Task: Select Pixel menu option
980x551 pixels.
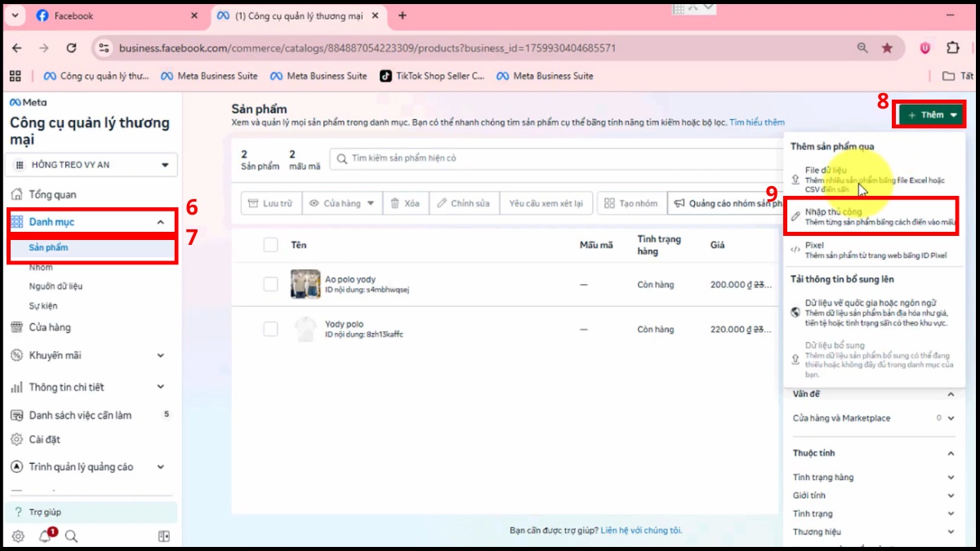Action: coord(874,250)
